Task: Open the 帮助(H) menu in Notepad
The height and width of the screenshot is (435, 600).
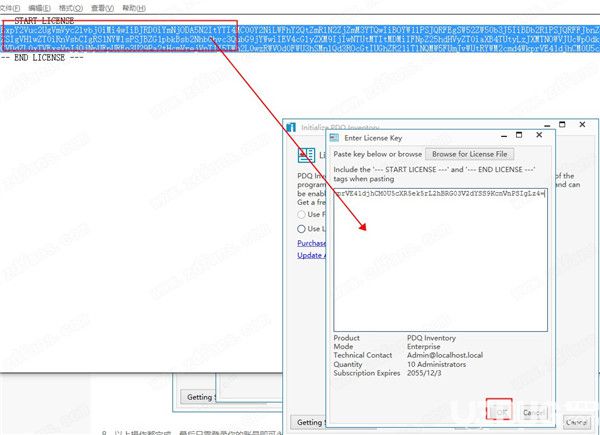Action: pyautogui.click(x=134, y=8)
